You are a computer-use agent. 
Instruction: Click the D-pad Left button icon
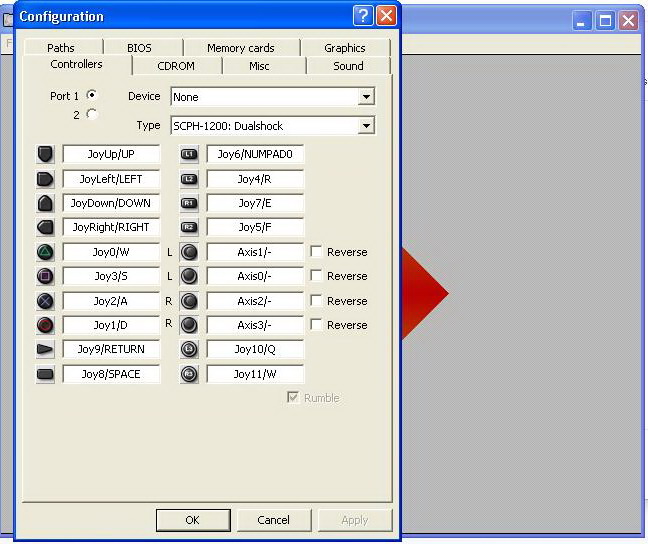[x=45, y=179]
